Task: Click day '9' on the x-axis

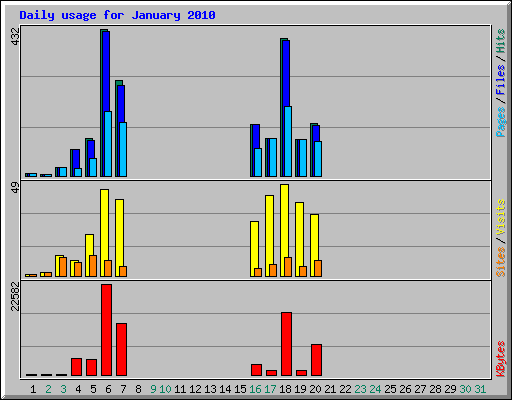Action: pos(153,389)
